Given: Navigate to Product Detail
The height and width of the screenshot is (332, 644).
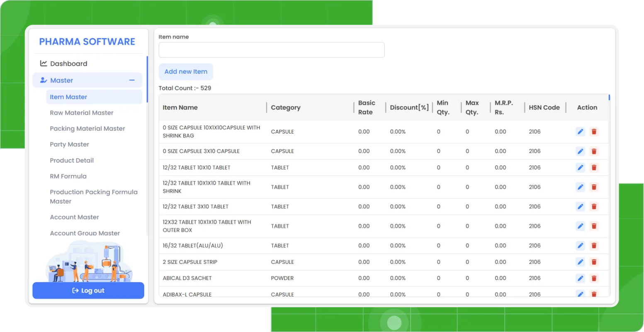Looking at the screenshot, I should 72,160.
